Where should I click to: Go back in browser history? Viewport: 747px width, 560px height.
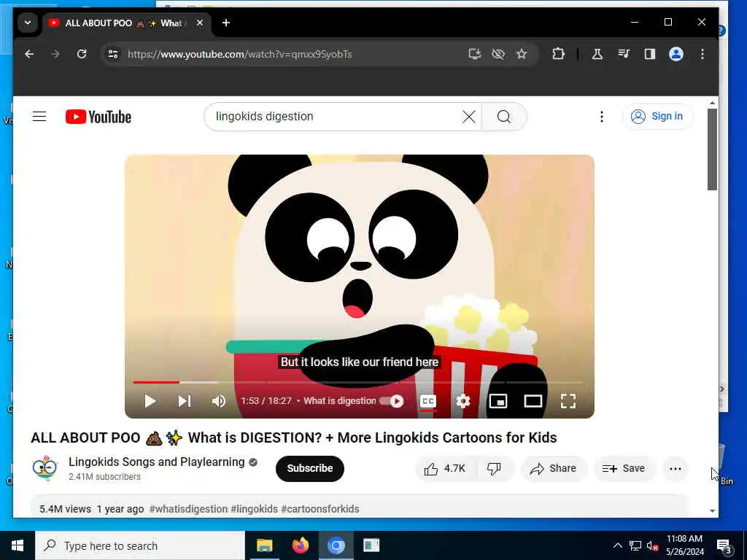[29, 54]
